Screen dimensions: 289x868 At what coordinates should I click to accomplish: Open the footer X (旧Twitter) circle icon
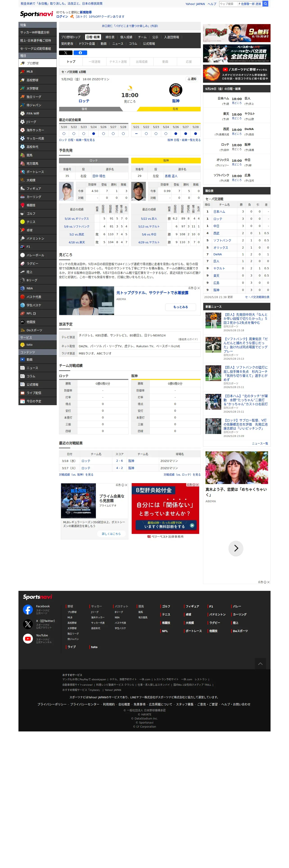[28, 624]
